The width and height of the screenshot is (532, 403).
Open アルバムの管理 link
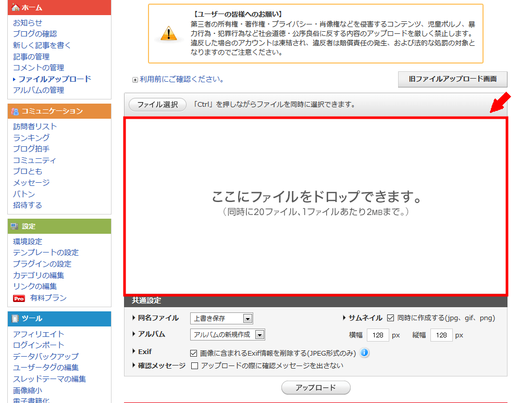pos(39,90)
